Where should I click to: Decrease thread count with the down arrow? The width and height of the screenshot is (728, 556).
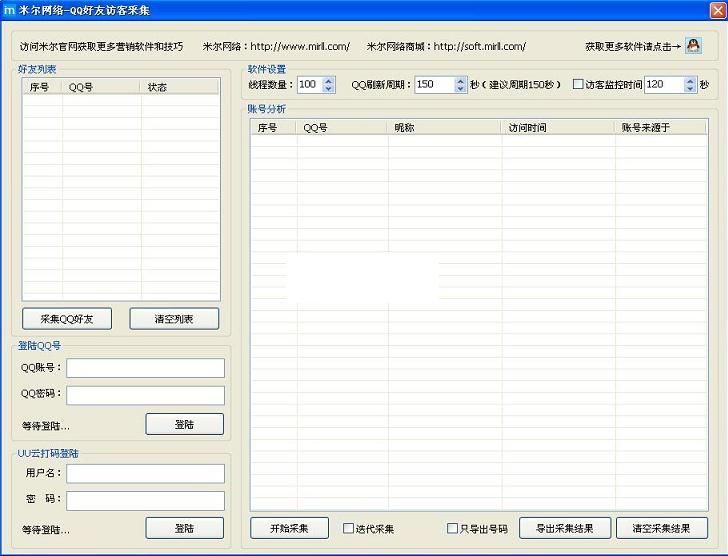[329, 90]
